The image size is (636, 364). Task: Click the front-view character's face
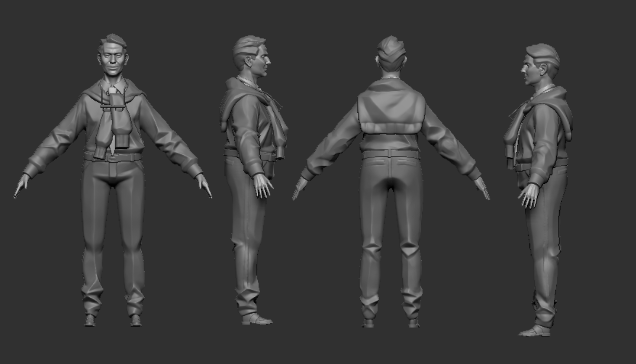[x=113, y=60]
